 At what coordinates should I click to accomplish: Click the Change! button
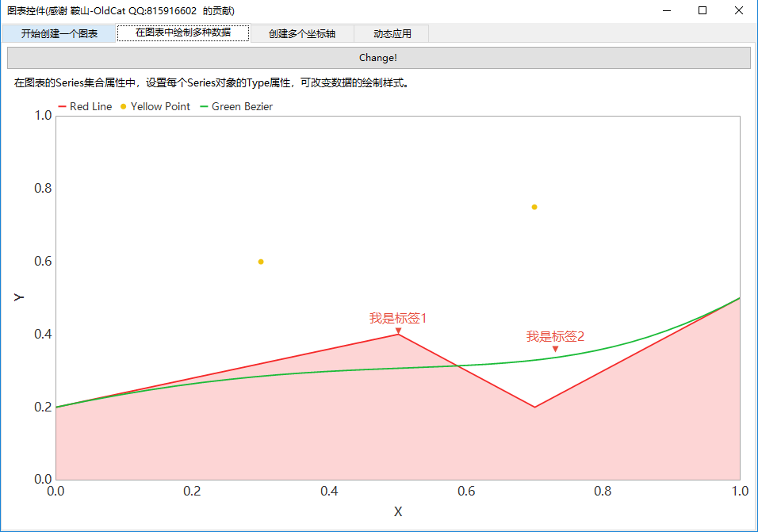378,58
